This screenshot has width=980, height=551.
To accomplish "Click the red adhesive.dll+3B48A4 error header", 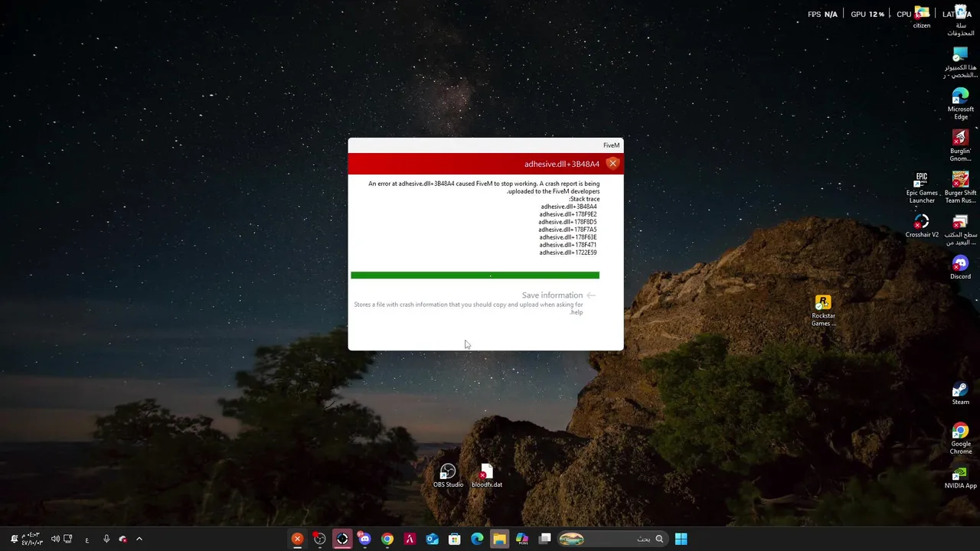I will pos(485,164).
